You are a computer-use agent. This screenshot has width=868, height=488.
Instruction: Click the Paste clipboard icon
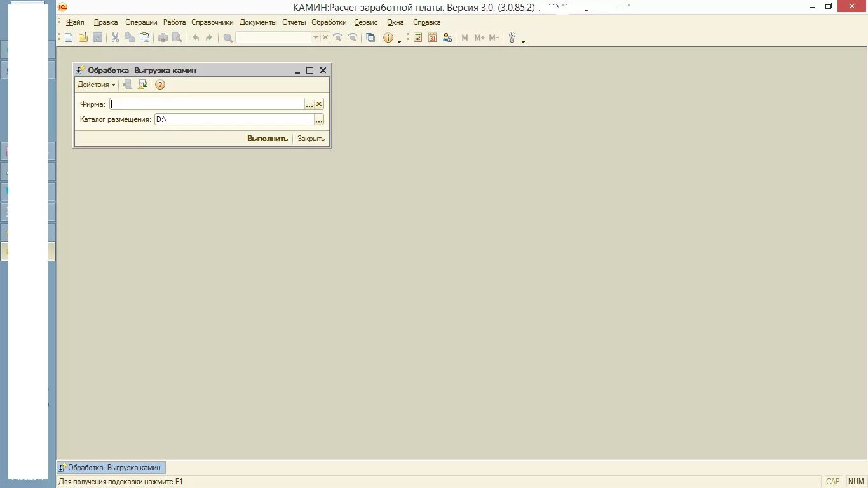[x=144, y=37]
